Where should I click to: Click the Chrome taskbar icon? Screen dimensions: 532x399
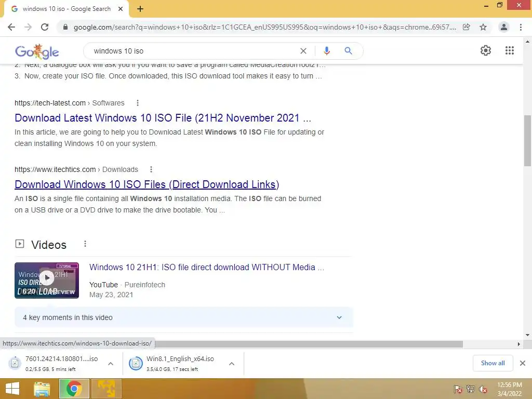pos(74,389)
